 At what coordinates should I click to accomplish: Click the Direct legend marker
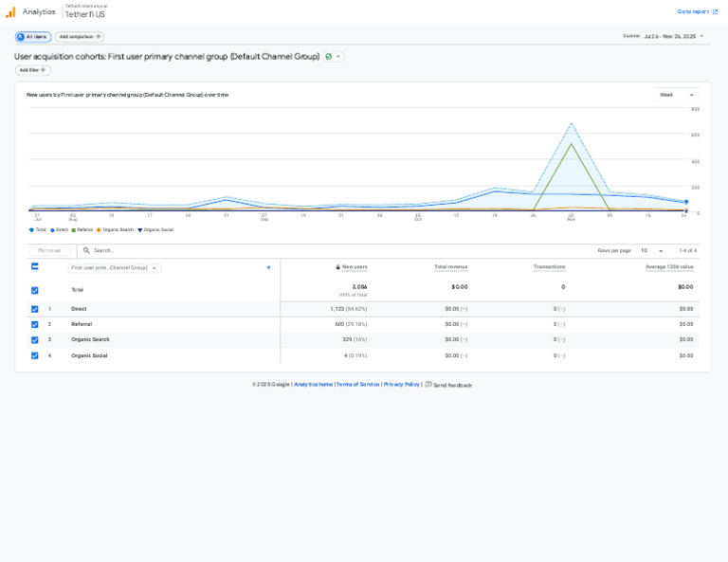pos(52,230)
